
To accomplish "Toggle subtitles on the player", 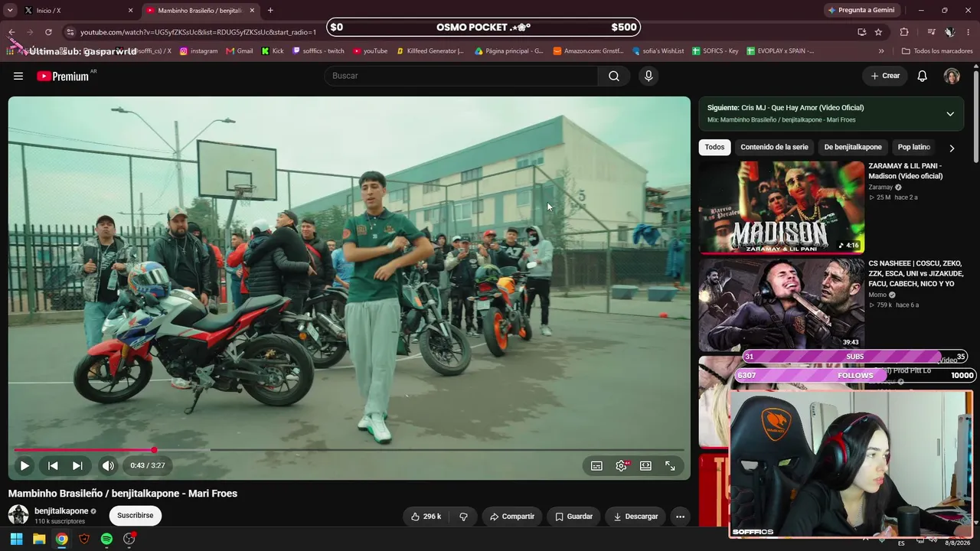I will tap(596, 465).
